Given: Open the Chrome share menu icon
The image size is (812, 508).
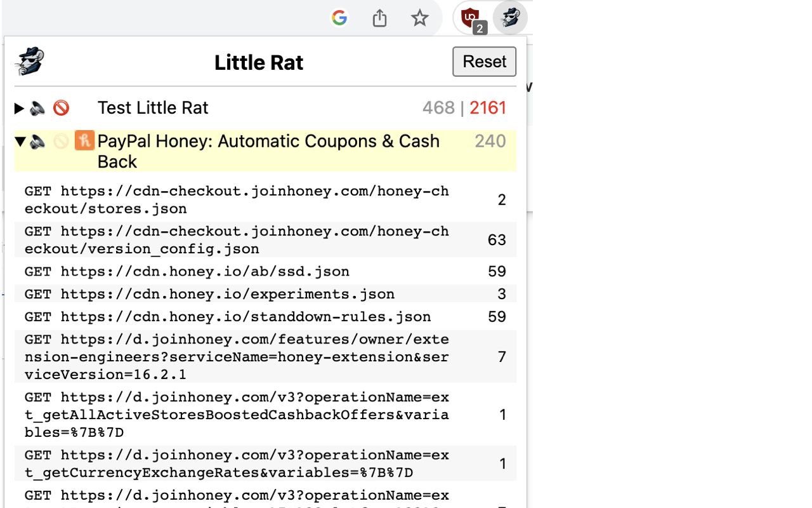Looking at the screenshot, I should click(x=379, y=18).
